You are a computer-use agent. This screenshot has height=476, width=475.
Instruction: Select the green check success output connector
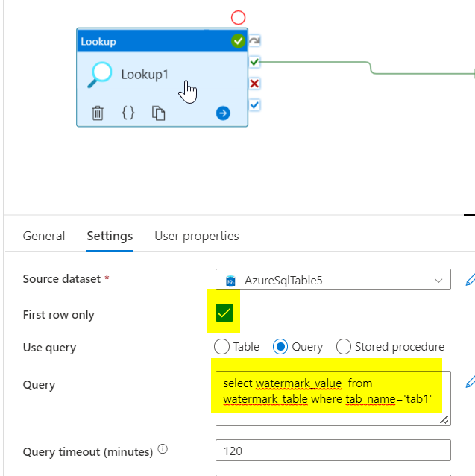pyautogui.click(x=255, y=62)
